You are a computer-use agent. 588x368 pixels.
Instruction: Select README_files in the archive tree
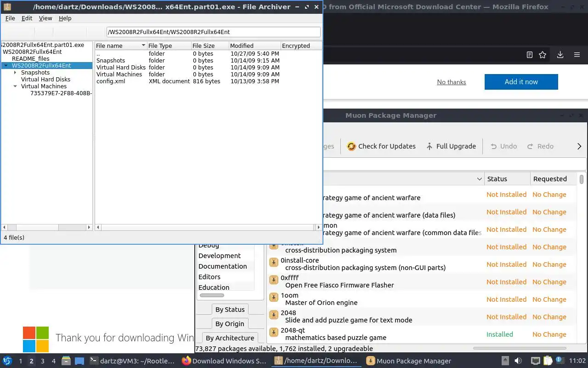pyautogui.click(x=31, y=59)
